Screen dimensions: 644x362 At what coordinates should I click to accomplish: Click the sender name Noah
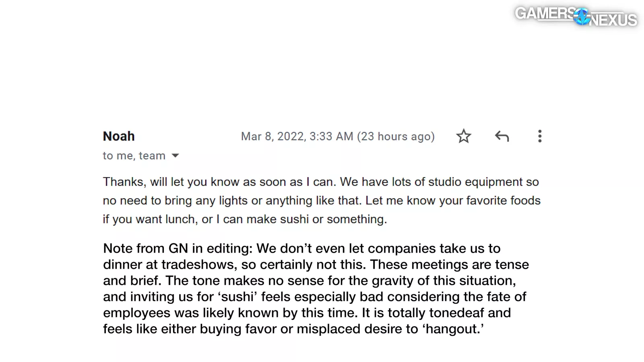119,136
